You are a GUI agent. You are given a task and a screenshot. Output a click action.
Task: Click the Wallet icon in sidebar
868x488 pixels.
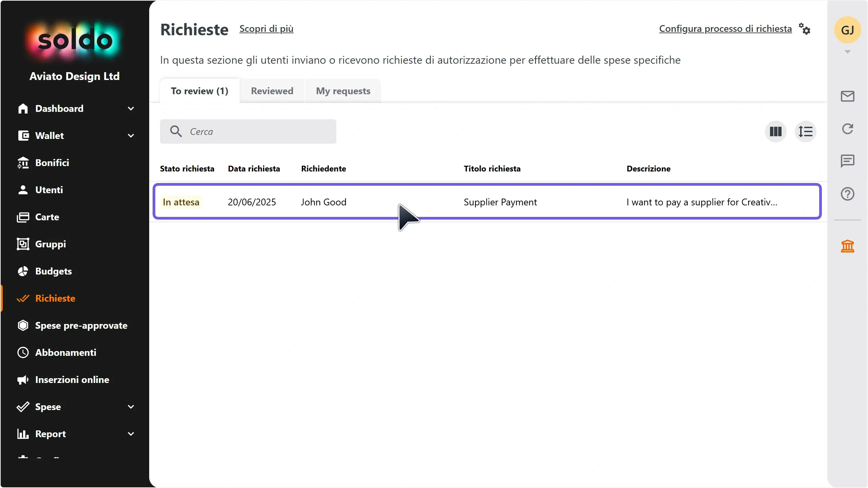[x=23, y=136]
